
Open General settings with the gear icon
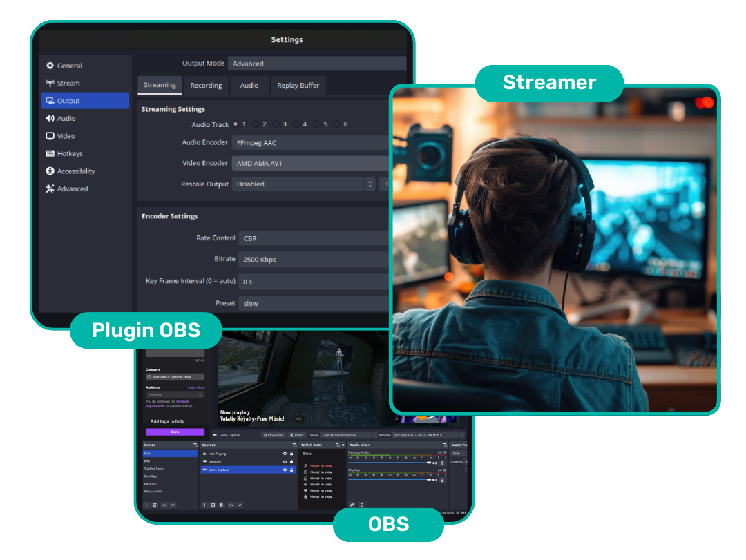pos(50,66)
